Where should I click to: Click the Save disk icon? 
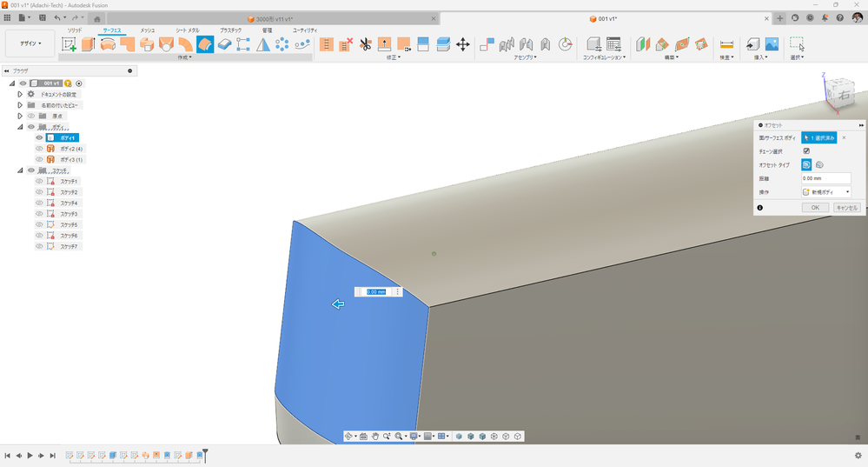coord(43,17)
